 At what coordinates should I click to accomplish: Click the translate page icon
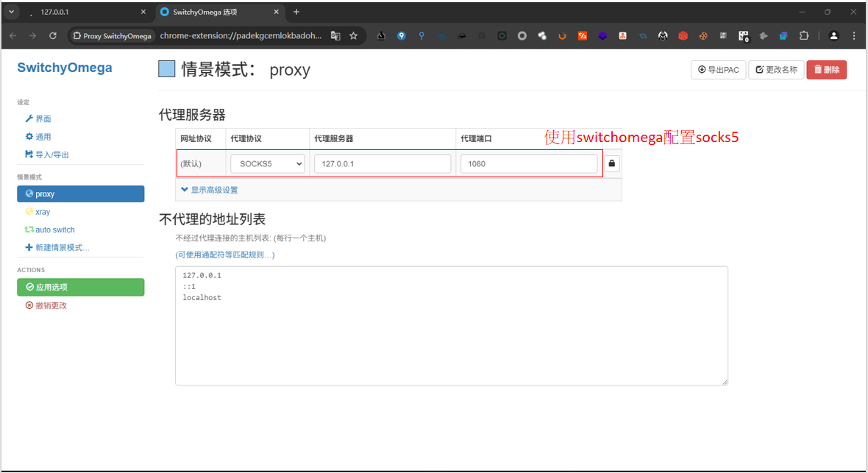point(335,35)
